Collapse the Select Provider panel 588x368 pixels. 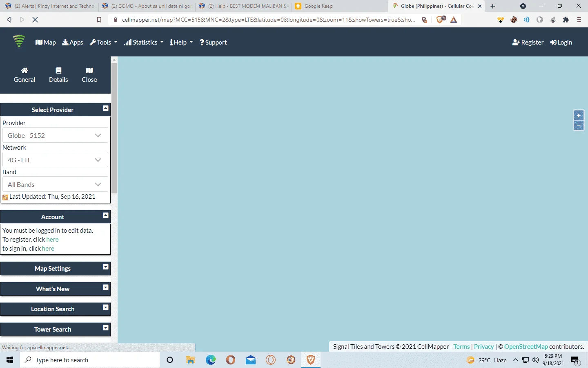click(106, 108)
